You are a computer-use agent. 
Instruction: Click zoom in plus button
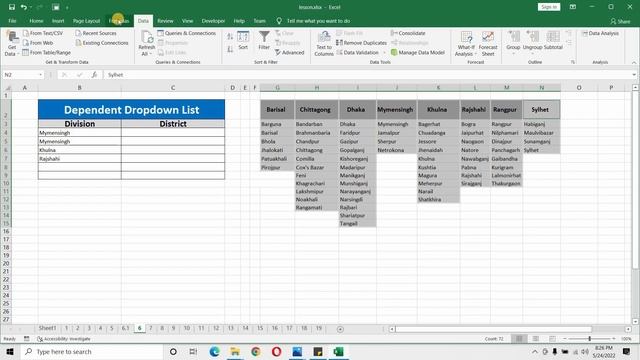pyautogui.click(x=613, y=339)
